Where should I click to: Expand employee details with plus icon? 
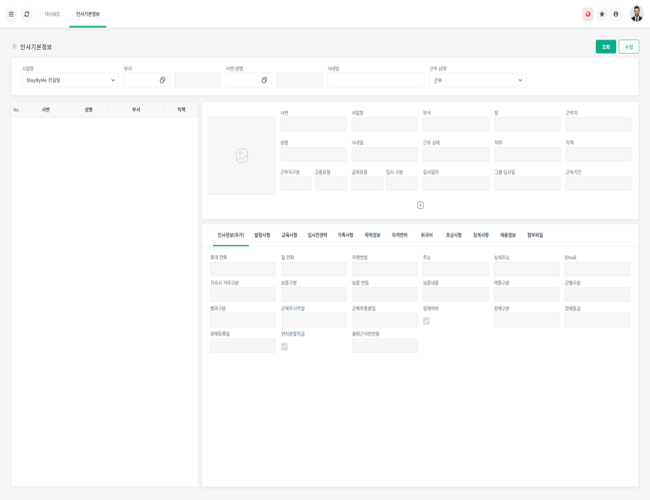[x=420, y=205]
